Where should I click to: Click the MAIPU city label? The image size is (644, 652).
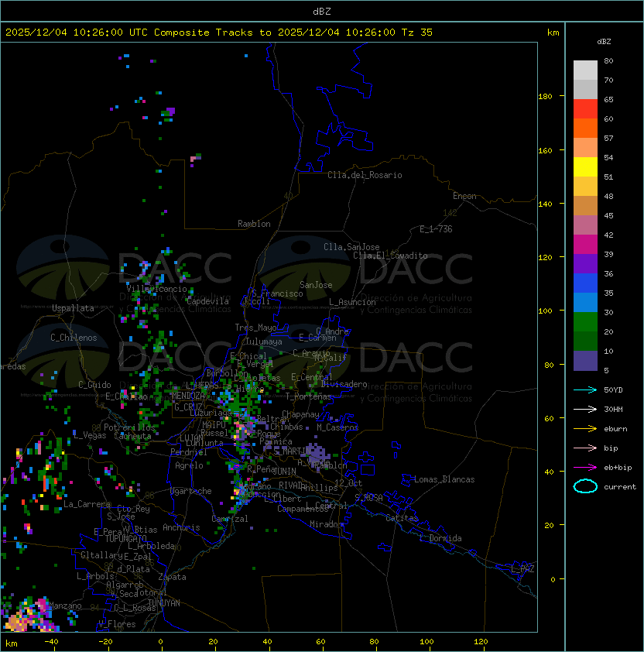(214, 425)
